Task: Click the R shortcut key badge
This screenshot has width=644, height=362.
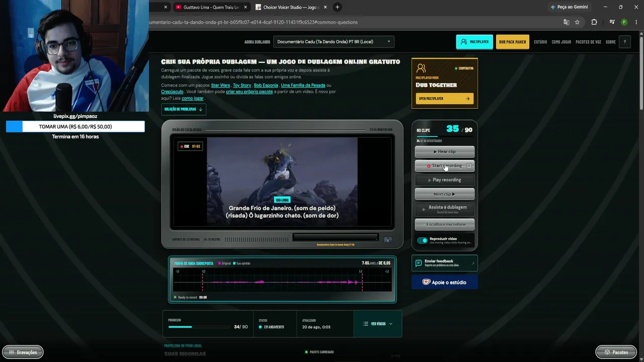Action: 469,165
